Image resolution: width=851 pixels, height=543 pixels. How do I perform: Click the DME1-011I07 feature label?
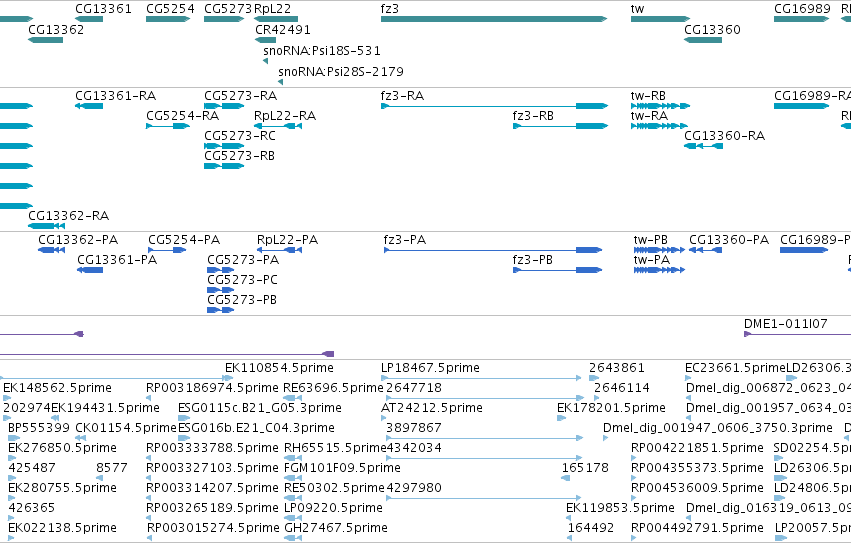click(x=785, y=324)
